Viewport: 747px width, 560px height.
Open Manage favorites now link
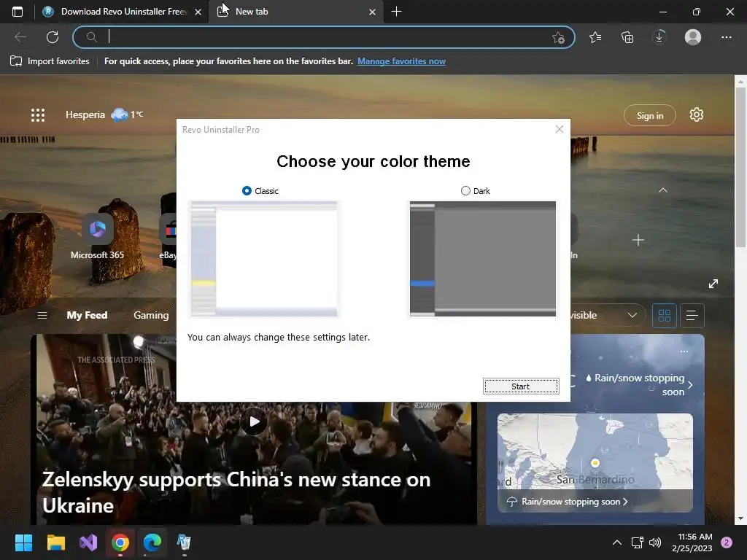tap(402, 61)
